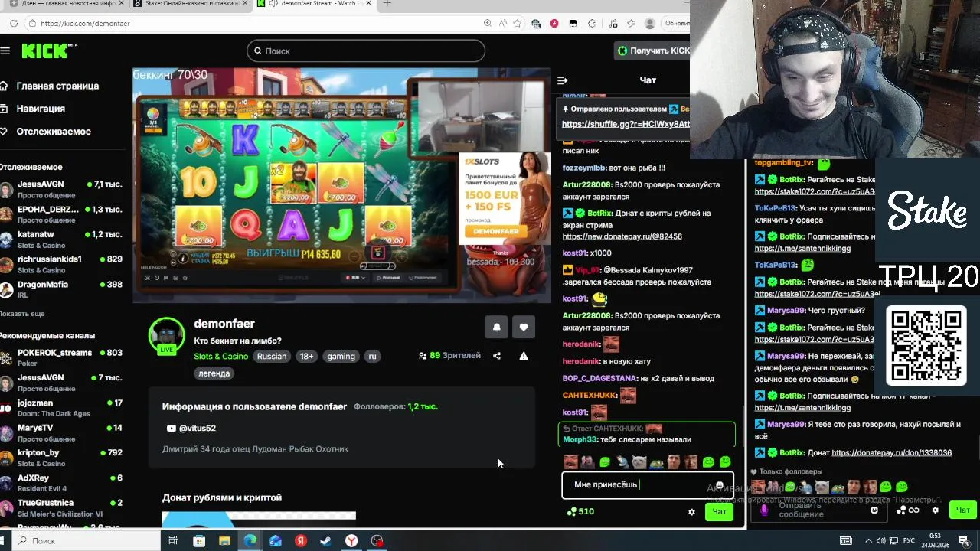Screen dimensions: 980x551
Task: Open the jojozman recommended channel
Action: click(x=61, y=408)
